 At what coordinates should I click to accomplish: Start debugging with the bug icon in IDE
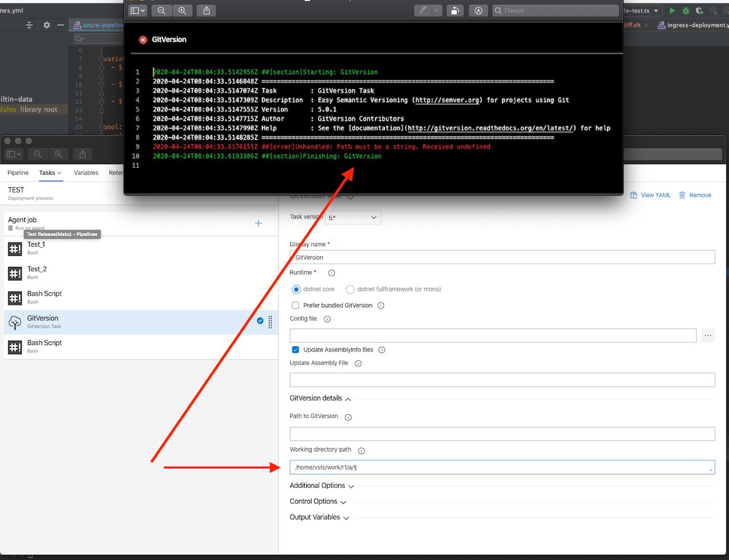pyautogui.click(x=686, y=10)
